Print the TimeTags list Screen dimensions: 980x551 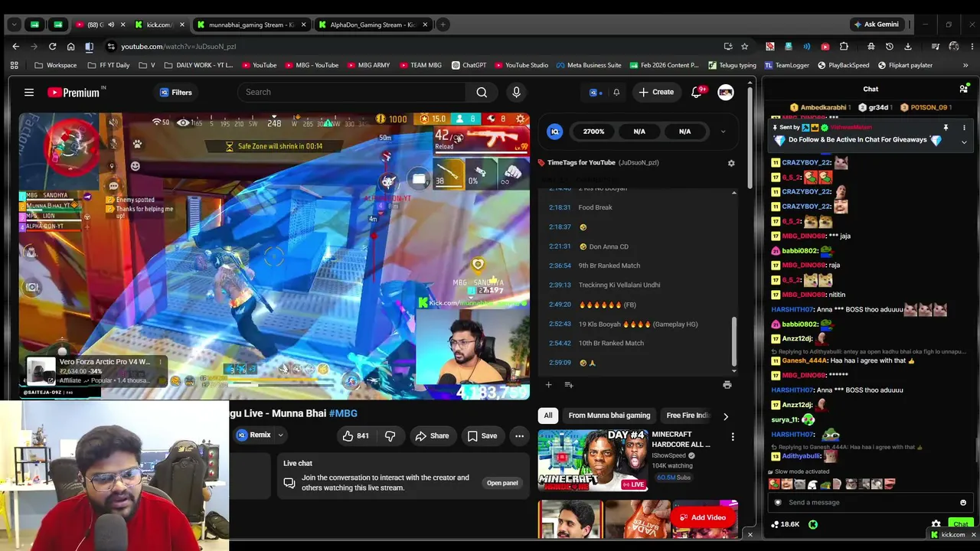727,385
